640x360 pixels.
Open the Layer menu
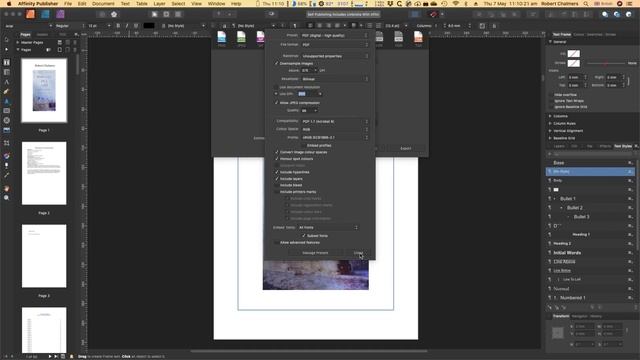[x=159, y=4]
